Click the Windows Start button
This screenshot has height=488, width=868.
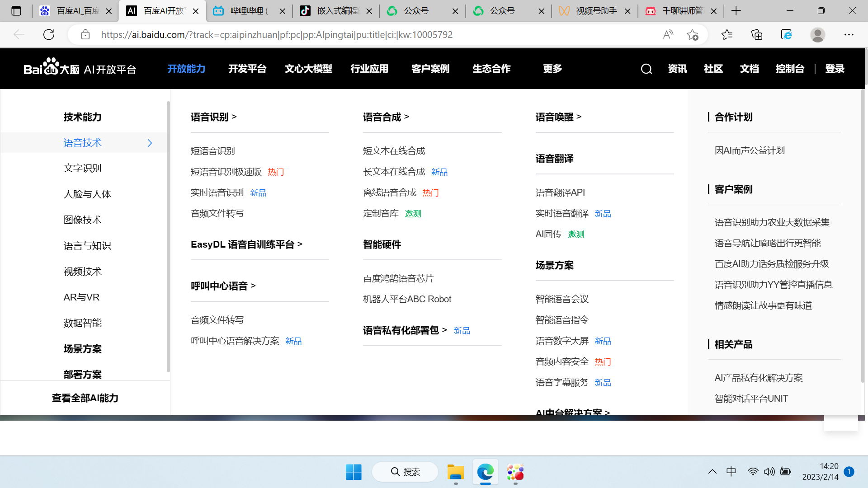point(353,472)
